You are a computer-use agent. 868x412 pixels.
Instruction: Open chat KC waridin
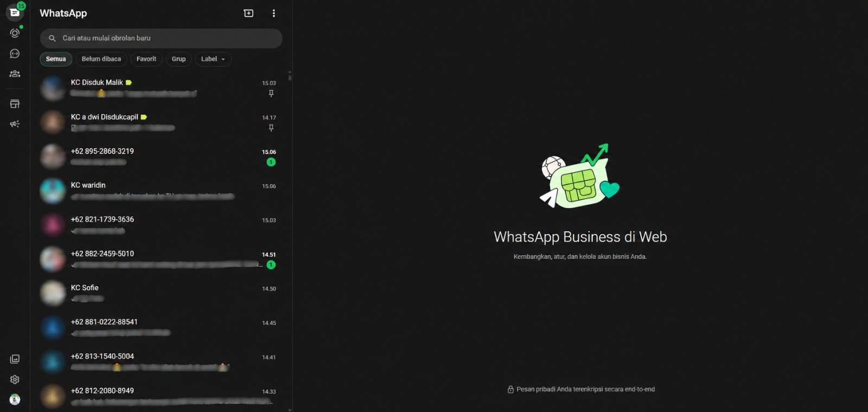pos(161,191)
